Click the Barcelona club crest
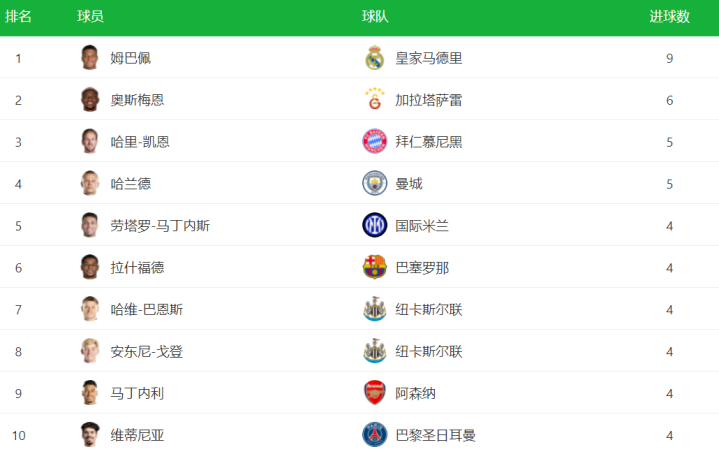This screenshot has width=719, height=454. (374, 268)
